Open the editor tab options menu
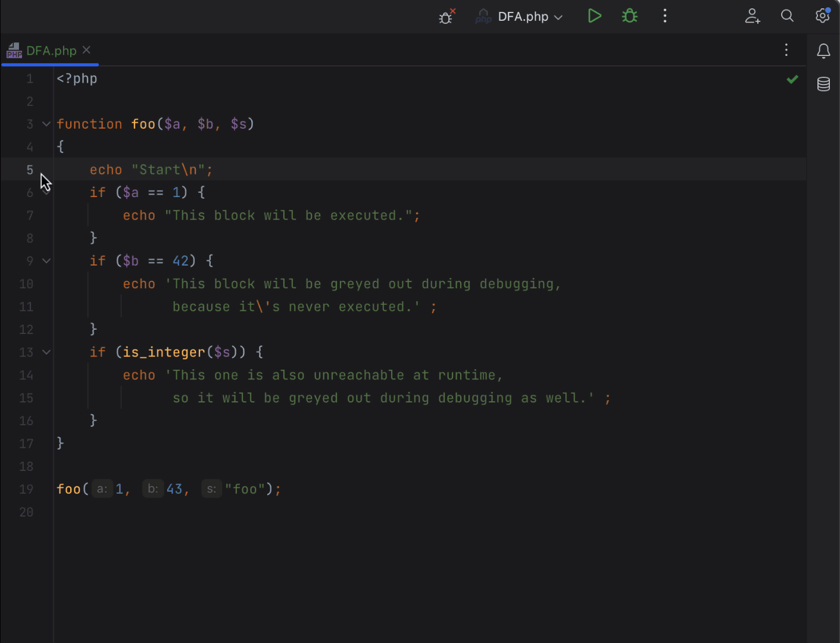The image size is (840, 643). coord(786,50)
